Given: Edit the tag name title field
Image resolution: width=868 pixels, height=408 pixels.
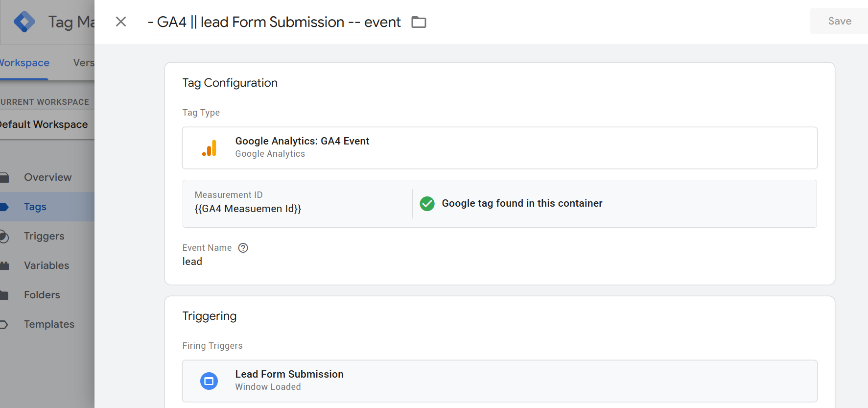Looking at the screenshot, I should tap(274, 22).
